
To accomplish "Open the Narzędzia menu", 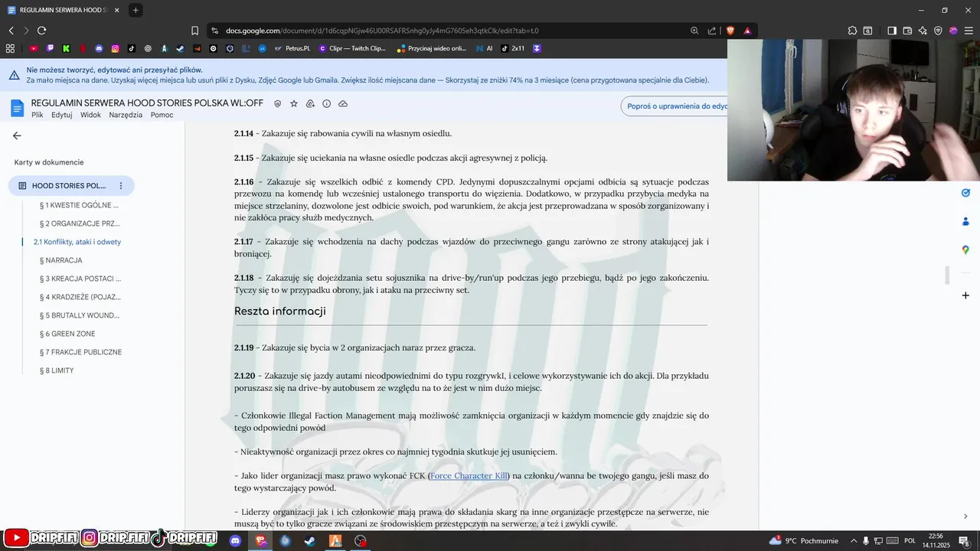I will 126,115.
